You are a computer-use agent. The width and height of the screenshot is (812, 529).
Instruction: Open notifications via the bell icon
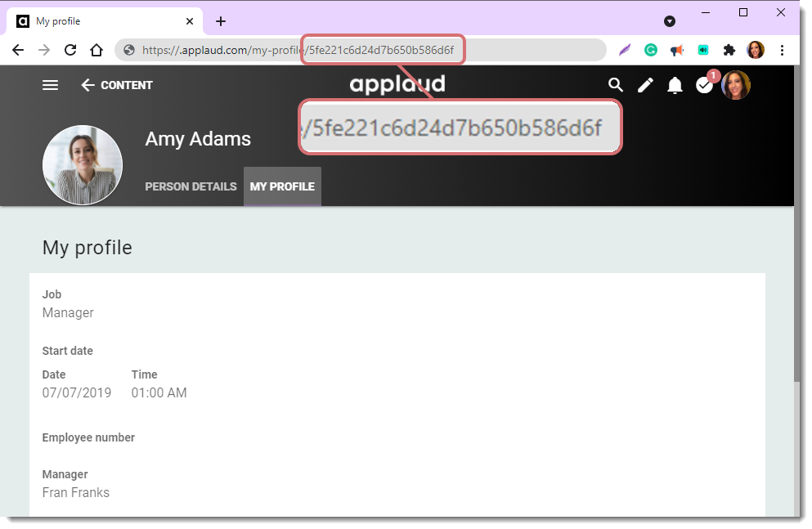(675, 85)
